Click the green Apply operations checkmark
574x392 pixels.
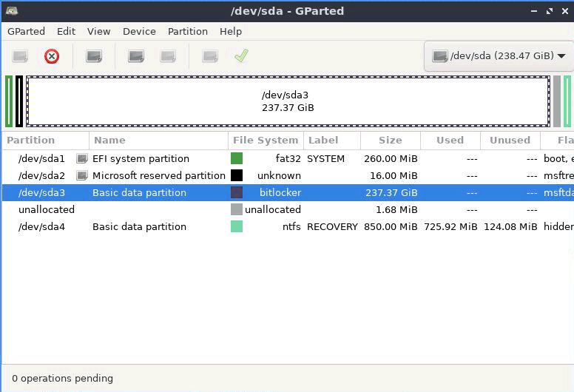242,56
